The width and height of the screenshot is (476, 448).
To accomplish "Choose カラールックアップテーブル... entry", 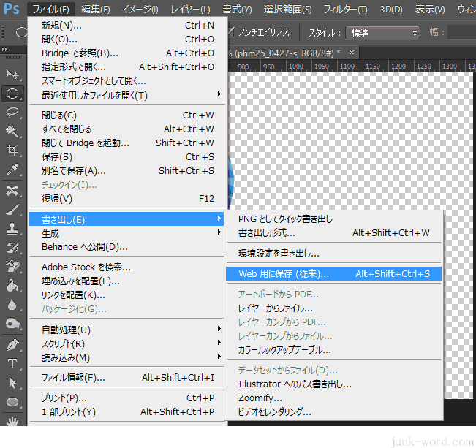I will [333, 350].
